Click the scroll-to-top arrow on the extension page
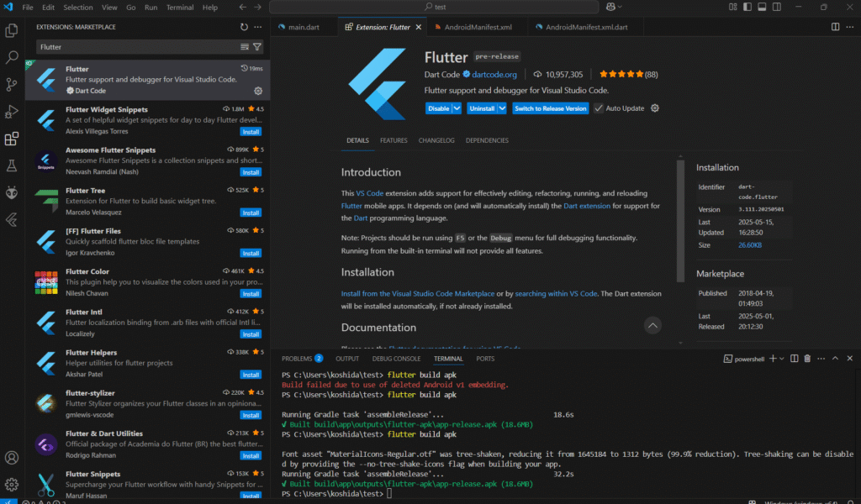Screen dimensions: 861x504 [652, 326]
